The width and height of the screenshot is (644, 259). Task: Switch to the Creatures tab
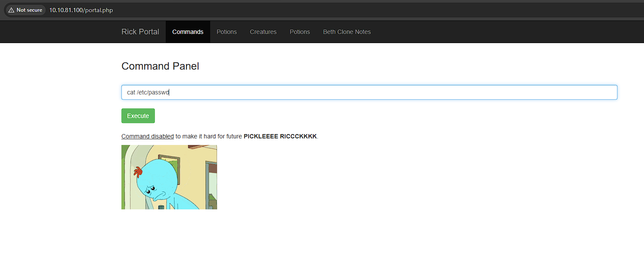263,32
